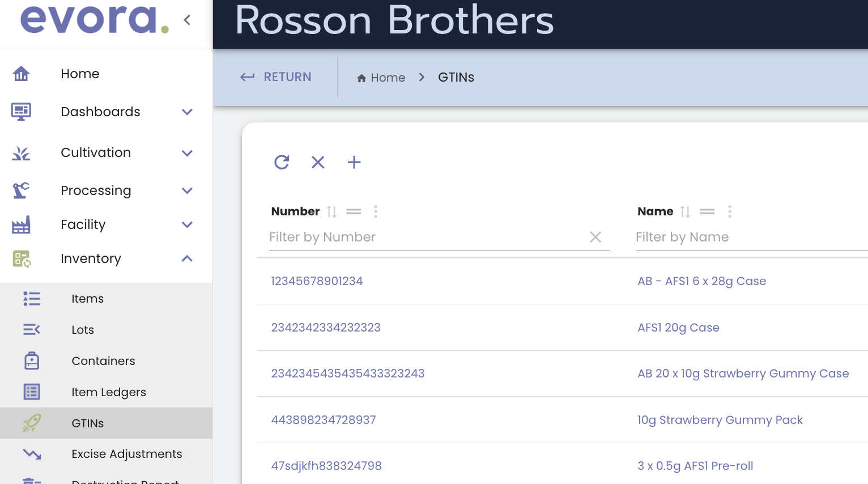Viewport: 868px width, 484px height.
Task: Click the evora logo
Action: point(95,19)
